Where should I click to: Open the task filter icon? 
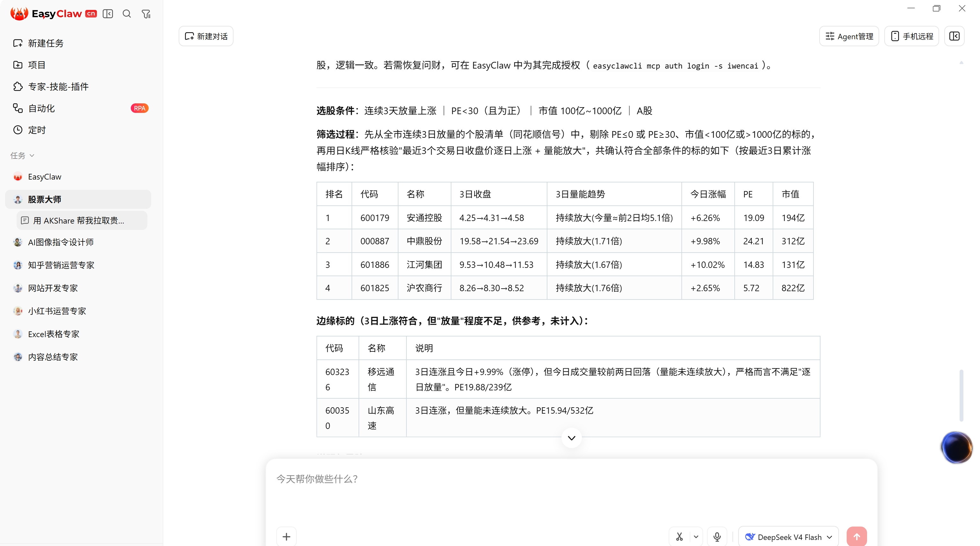146,14
